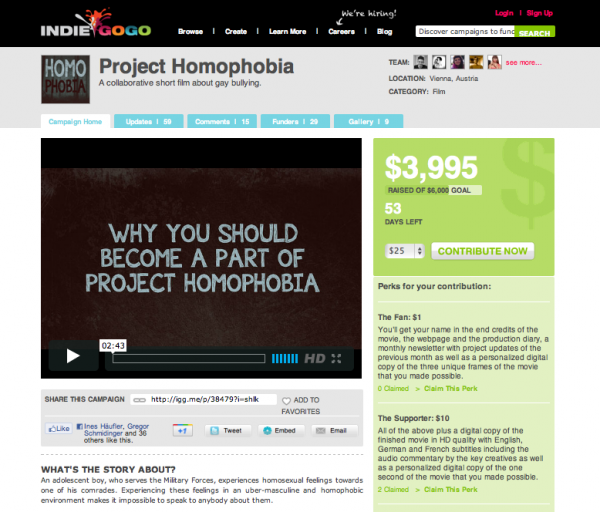The height and width of the screenshot is (512, 600).
Task: Open the $25 contribution amount dropdown
Action: coord(404,251)
